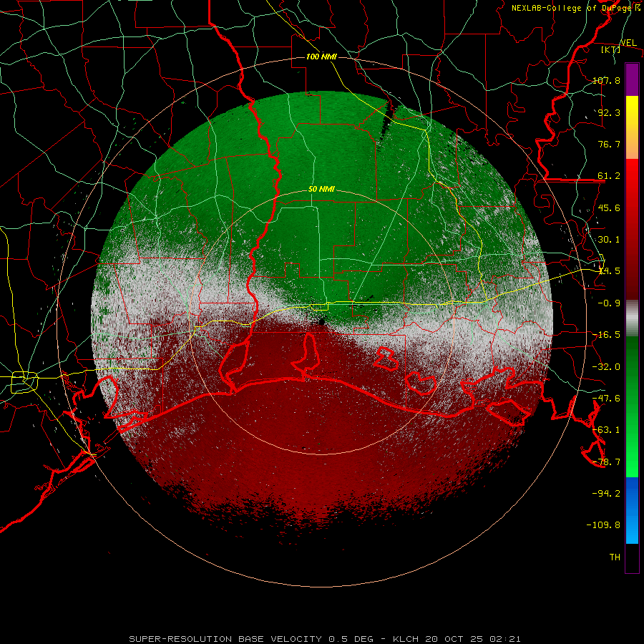
Task: Click the -78.7 scale value
Action: pos(606,462)
